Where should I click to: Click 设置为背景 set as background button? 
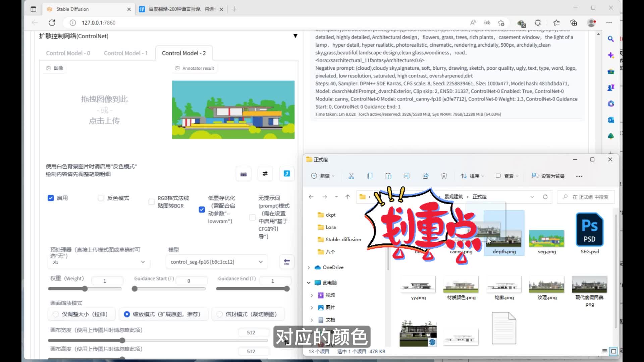(x=548, y=176)
